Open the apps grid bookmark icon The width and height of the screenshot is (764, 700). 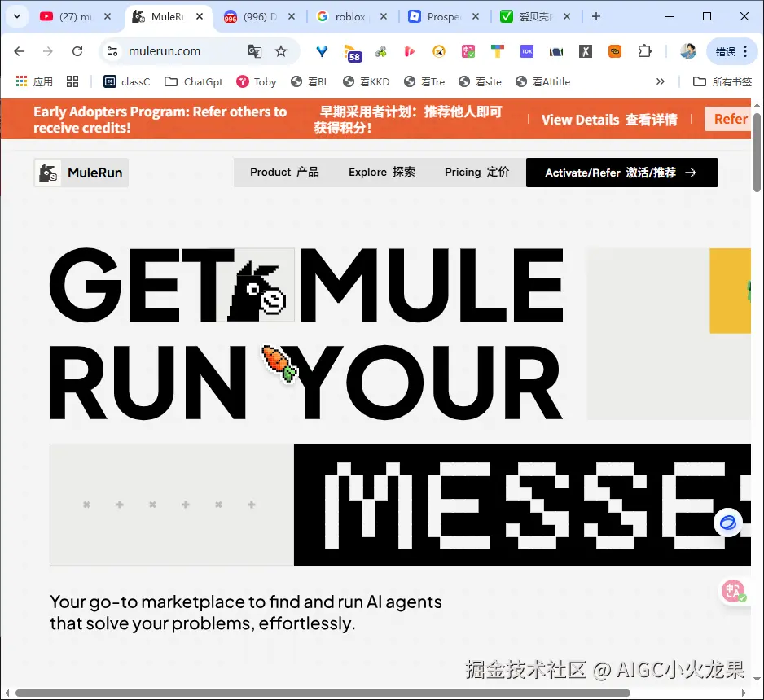tap(21, 81)
